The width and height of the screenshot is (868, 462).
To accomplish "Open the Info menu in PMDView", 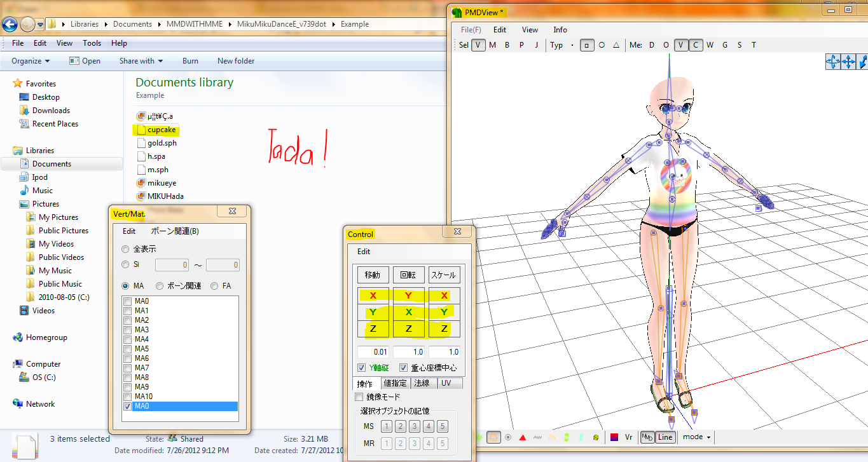I will click(x=560, y=30).
